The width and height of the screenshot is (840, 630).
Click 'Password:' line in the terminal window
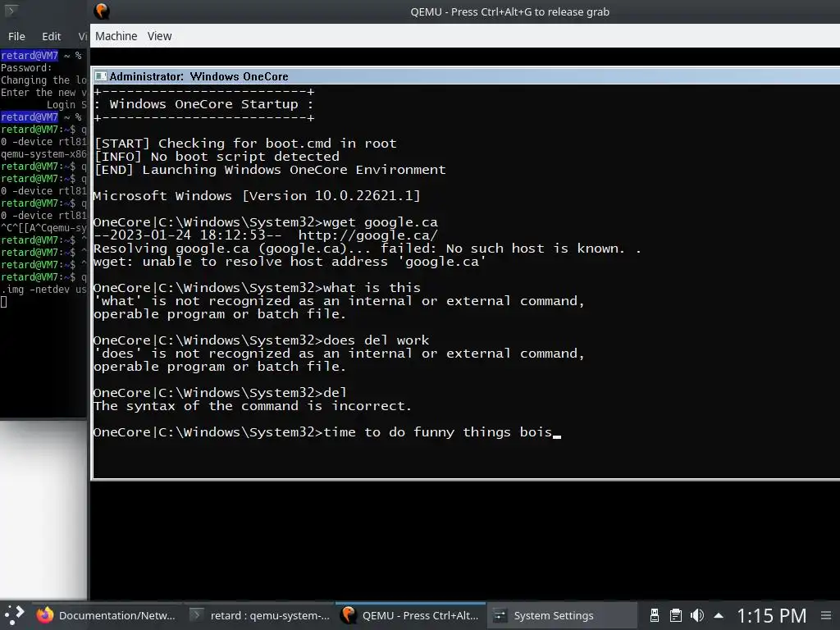26,68
